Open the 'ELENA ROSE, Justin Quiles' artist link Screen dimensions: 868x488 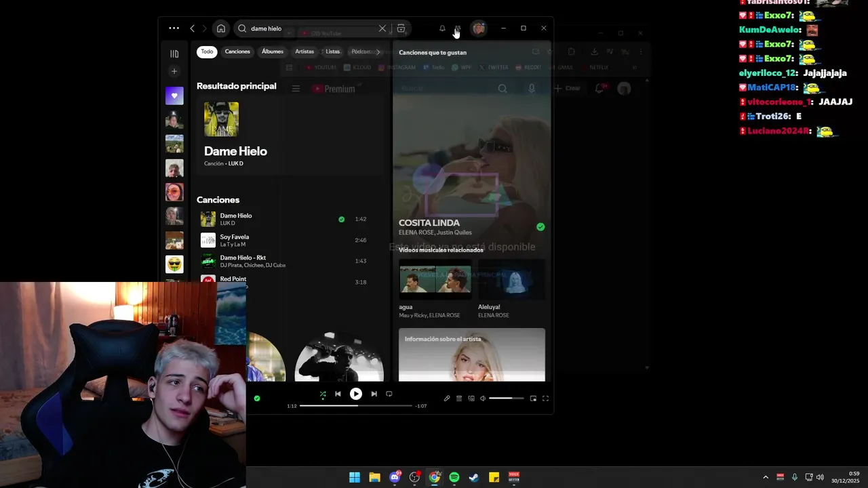[435, 232]
